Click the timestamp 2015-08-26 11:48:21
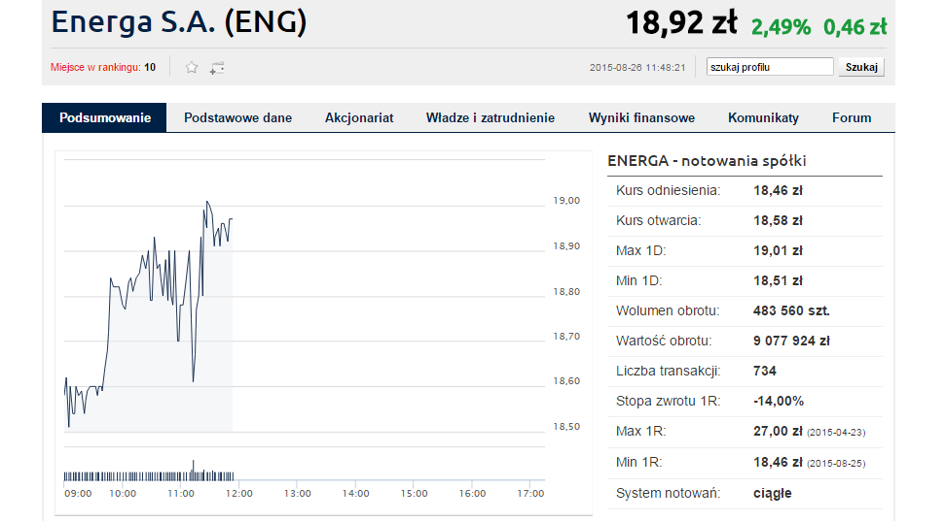The height and width of the screenshot is (521, 945). [x=638, y=68]
